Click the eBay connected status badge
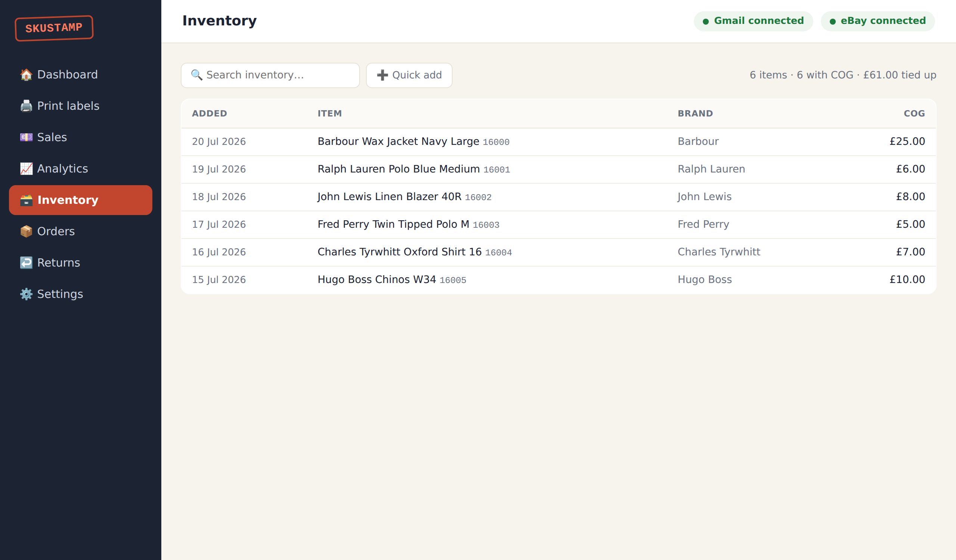The width and height of the screenshot is (956, 560). coord(878,21)
